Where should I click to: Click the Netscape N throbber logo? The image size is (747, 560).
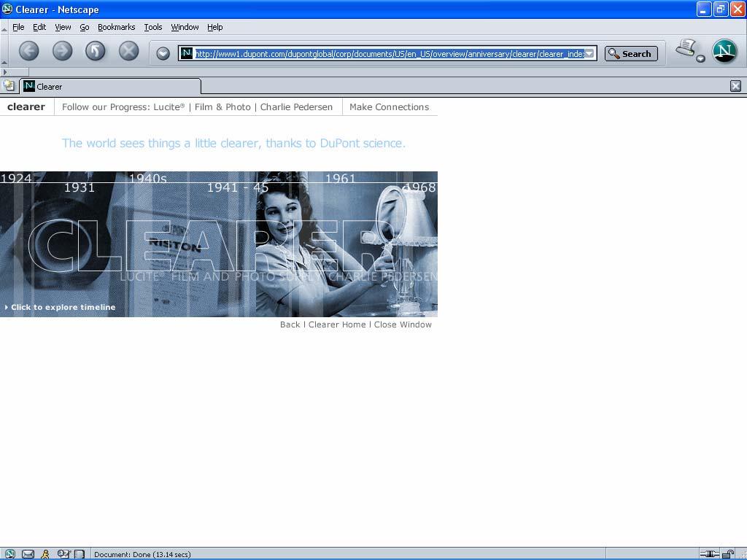[724, 52]
